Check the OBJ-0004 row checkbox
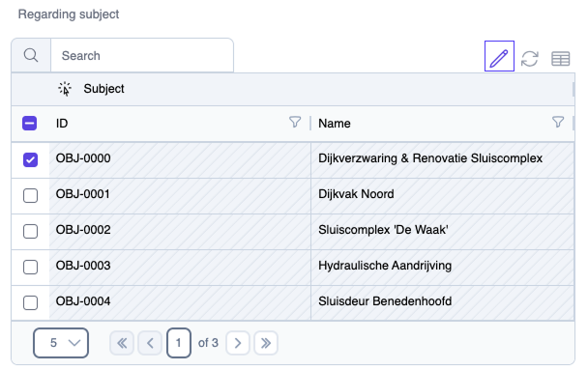 pos(30,302)
